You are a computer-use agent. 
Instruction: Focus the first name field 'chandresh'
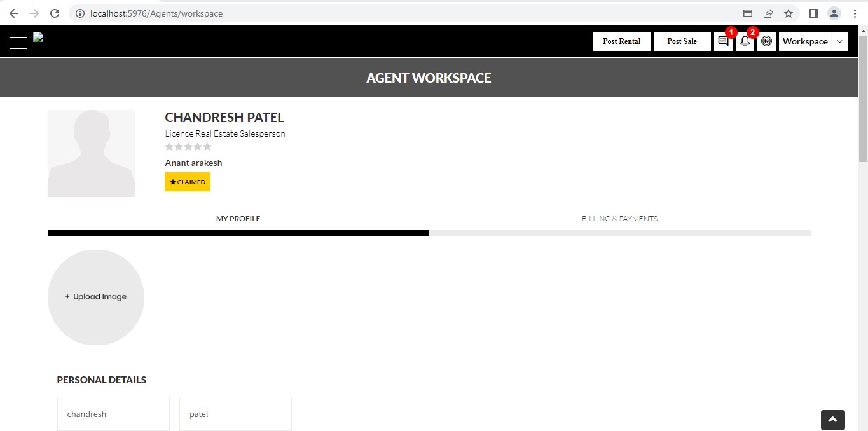pos(113,414)
